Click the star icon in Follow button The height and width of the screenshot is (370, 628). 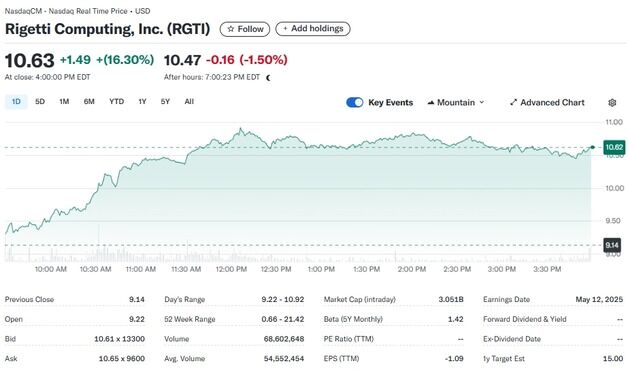pos(231,29)
